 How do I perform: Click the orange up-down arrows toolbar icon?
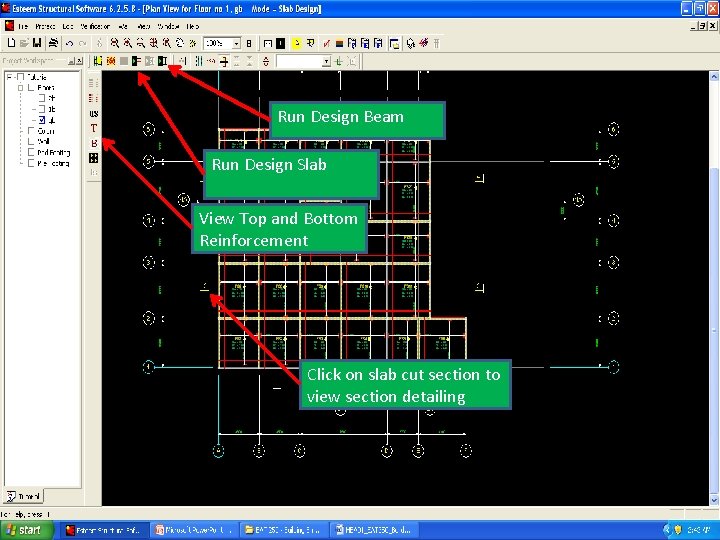(x=266, y=61)
